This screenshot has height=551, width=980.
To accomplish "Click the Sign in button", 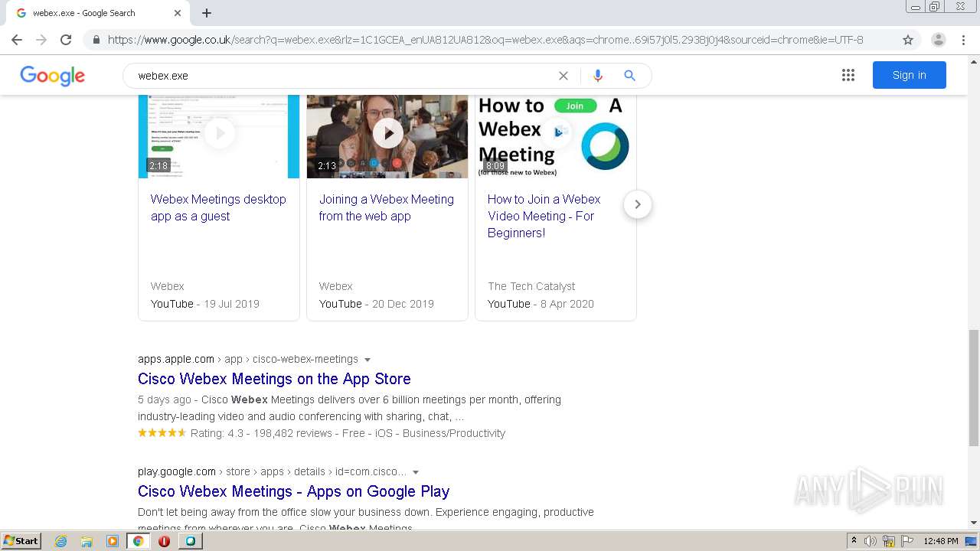I will tap(910, 75).
